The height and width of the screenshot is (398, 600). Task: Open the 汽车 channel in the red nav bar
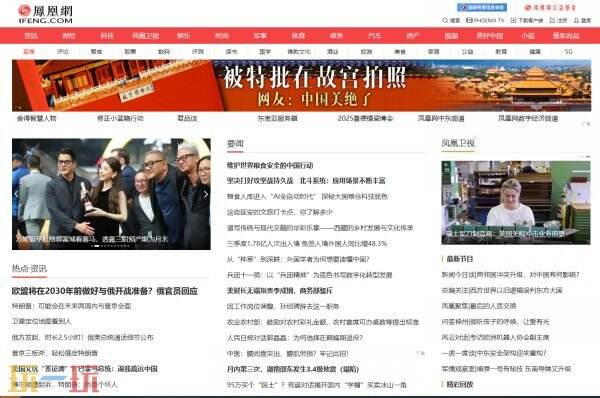pos(375,36)
